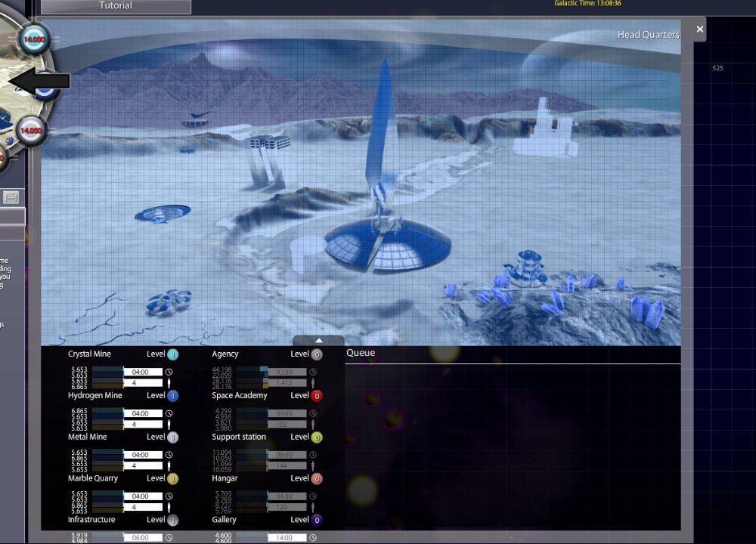Click the Gallery 14:00 time field
The height and width of the screenshot is (544, 756).
[287, 538]
